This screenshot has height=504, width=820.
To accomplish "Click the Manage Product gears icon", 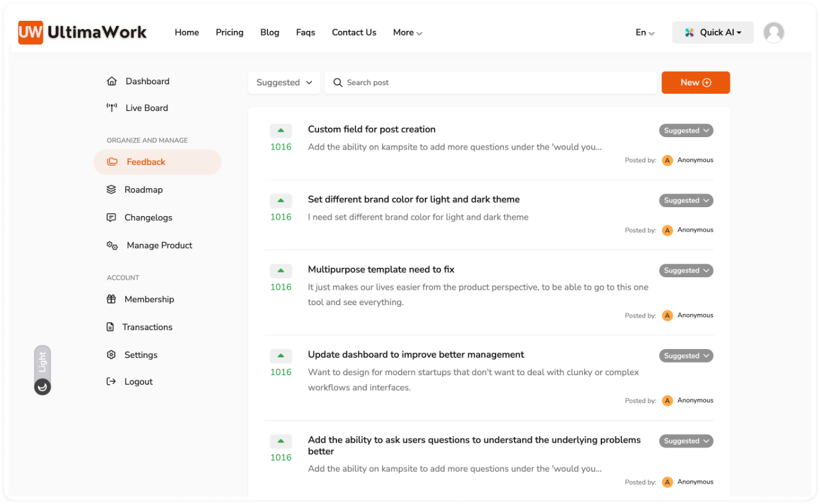I will tap(112, 246).
